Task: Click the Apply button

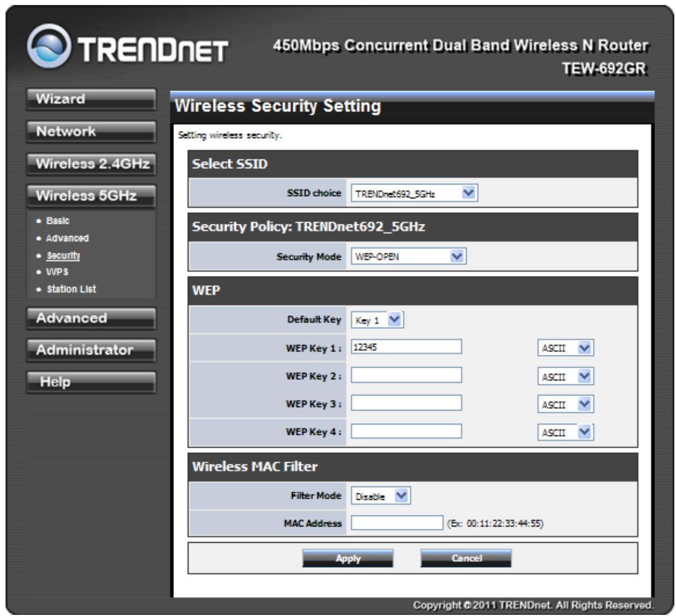Action: coord(348,558)
